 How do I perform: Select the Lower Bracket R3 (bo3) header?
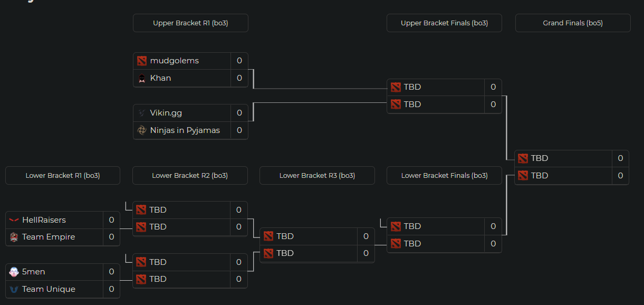317,176
